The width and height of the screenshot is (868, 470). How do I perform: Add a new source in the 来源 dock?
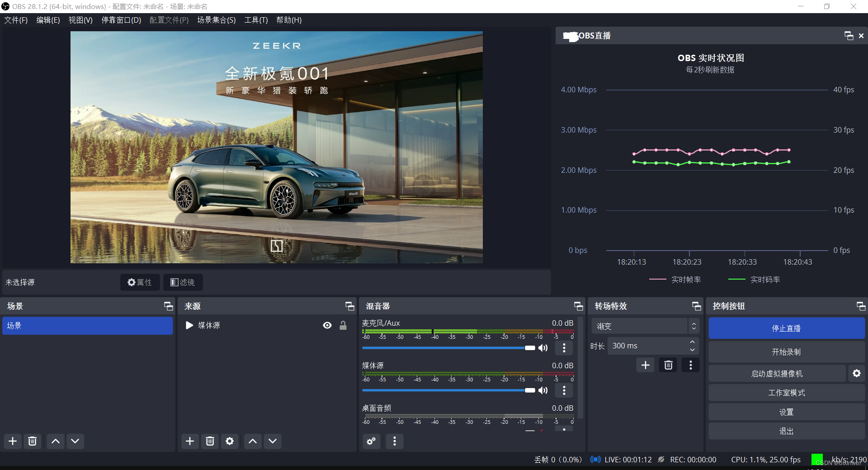point(190,441)
